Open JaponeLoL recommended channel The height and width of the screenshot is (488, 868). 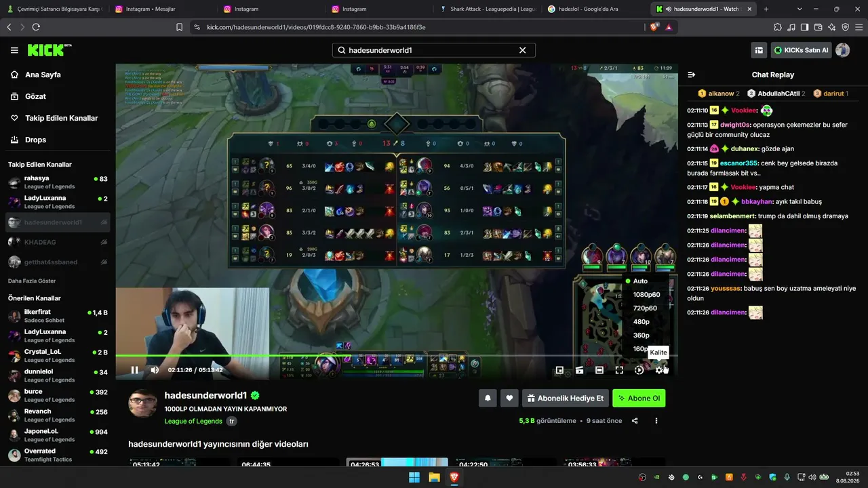tap(58, 435)
